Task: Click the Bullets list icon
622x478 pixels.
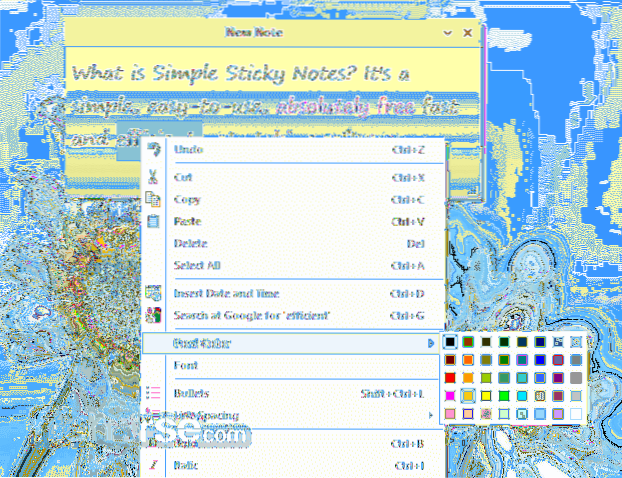Action: click(x=153, y=393)
